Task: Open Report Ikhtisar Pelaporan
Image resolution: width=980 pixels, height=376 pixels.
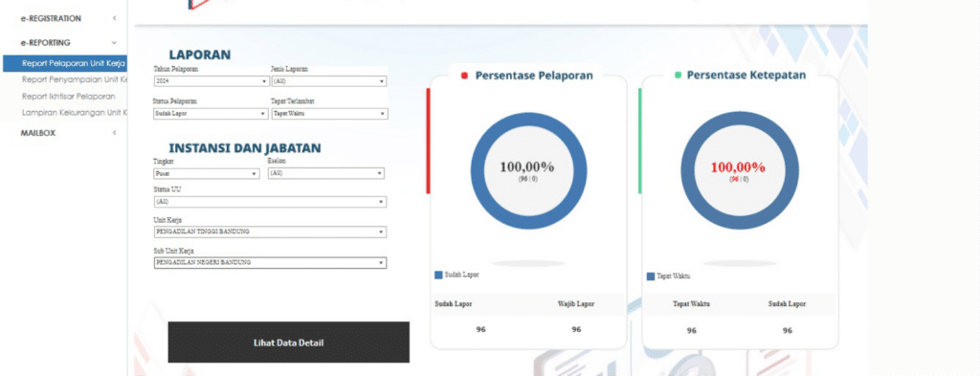Action: (68, 97)
